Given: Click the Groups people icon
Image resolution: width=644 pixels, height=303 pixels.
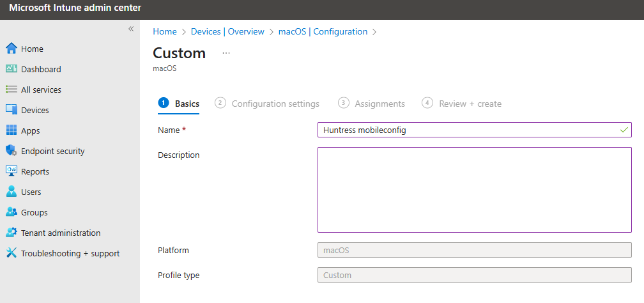Looking at the screenshot, I should click(11, 212).
